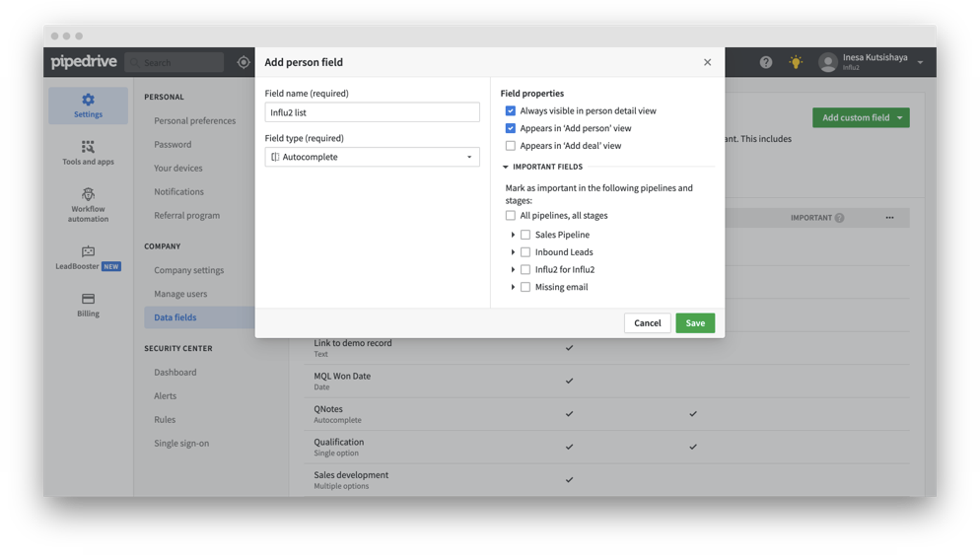Open Personal preferences settings page
Screen dimensions: 980x559
[x=194, y=121]
